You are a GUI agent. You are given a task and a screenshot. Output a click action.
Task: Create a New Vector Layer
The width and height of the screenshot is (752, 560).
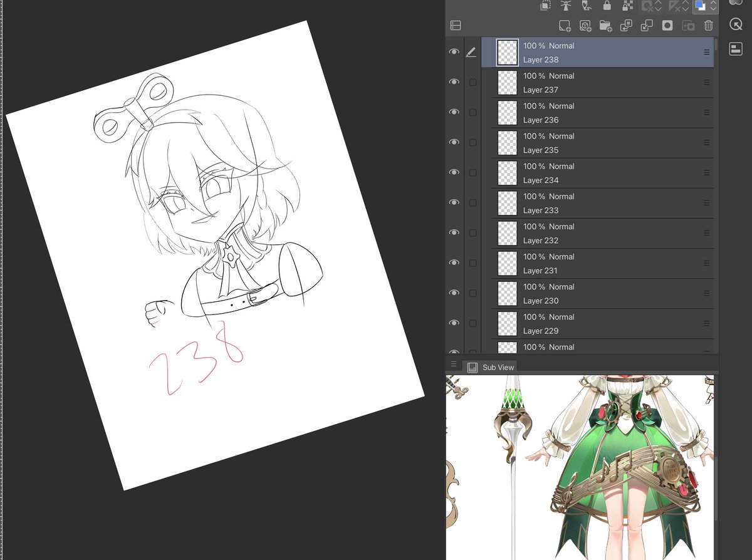coord(585,26)
